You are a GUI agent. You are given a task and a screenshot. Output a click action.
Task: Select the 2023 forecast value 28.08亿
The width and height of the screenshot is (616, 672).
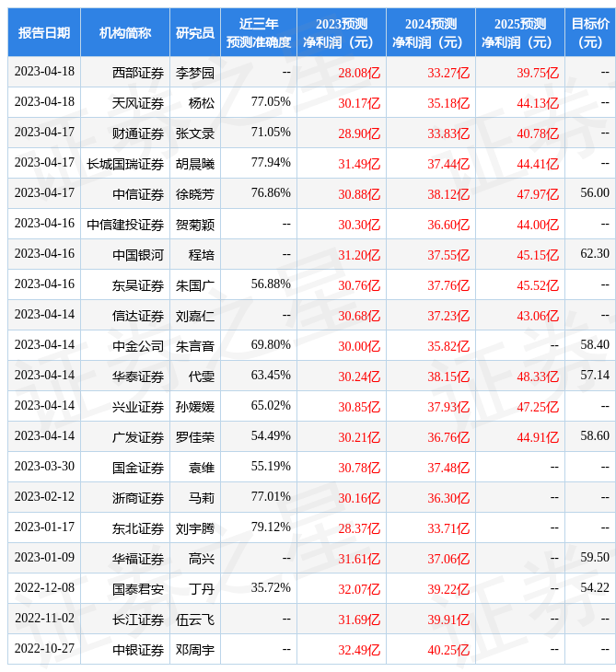point(359,73)
